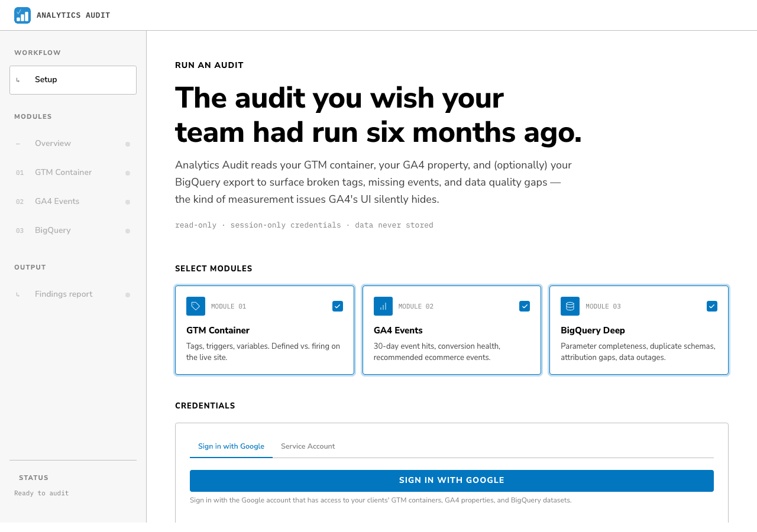The height and width of the screenshot is (532, 757).
Task: Select the GTM Container module card title
Action: pyautogui.click(x=218, y=330)
